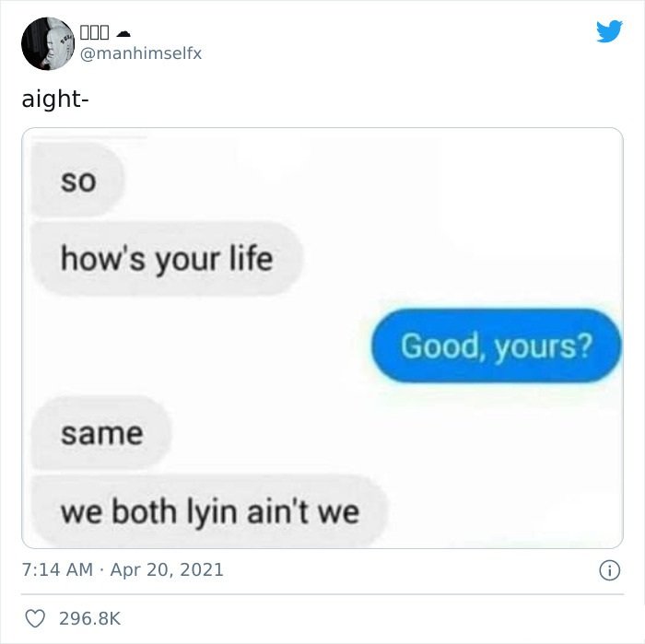Click the 'how's your life' bubble
Screen dimensions: 645x644
coord(167,259)
